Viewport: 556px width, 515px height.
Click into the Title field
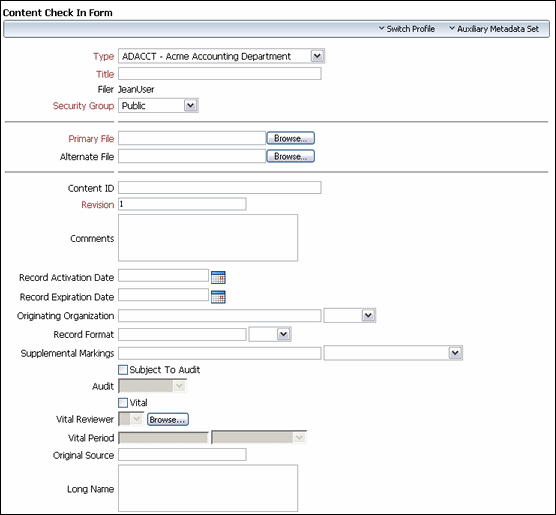click(x=220, y=74)
